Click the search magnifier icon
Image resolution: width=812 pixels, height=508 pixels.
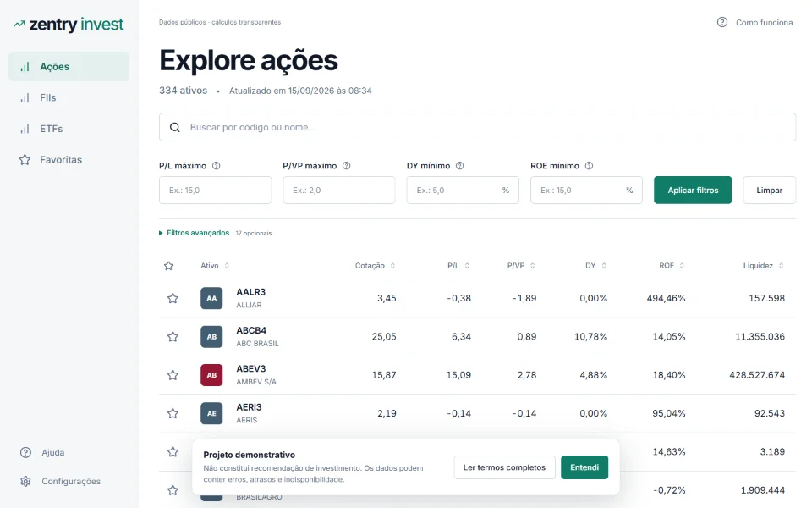tap(175, 127)
